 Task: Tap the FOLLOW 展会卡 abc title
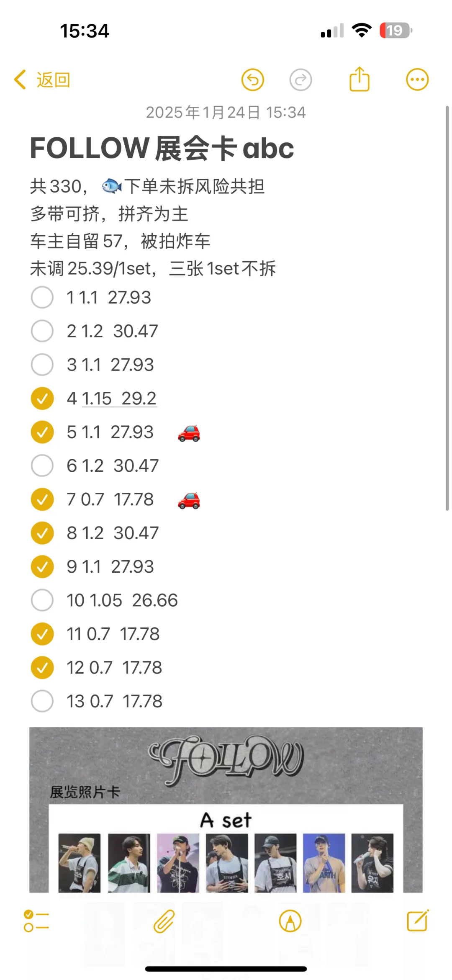pyautogui.click(x=162, y=148)
